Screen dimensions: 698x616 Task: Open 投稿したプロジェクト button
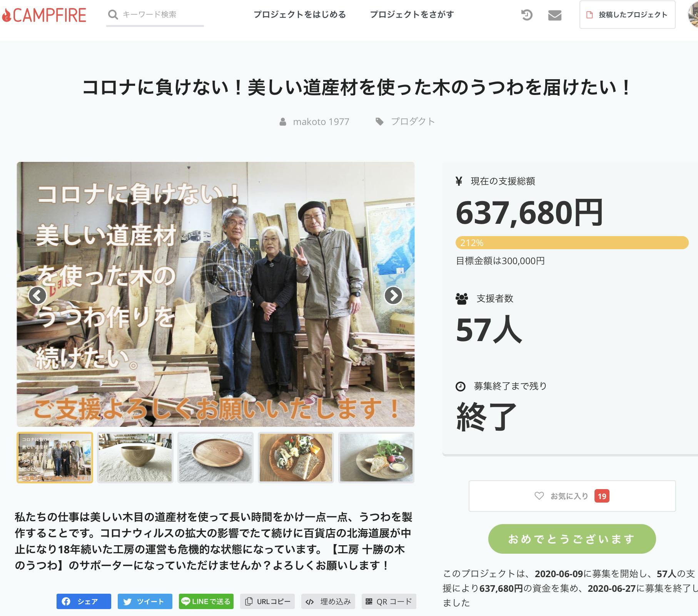(628, 15)
